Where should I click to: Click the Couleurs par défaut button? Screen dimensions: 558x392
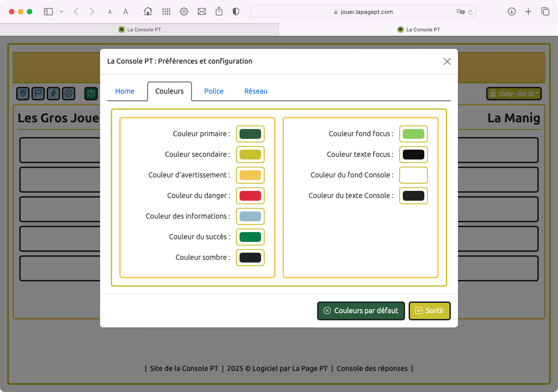tap(361, 311)
